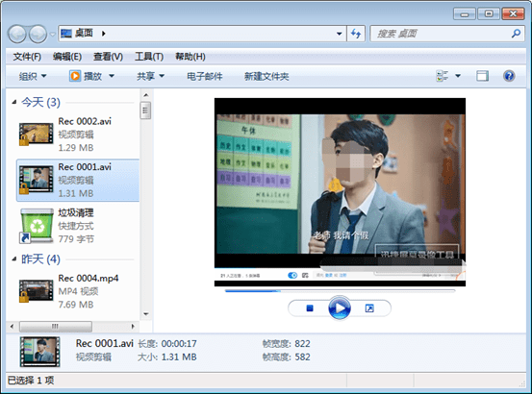This screenshot has height=394, width=532.
Task: Open the 工具(T) menu
Action: click(149, 57)
